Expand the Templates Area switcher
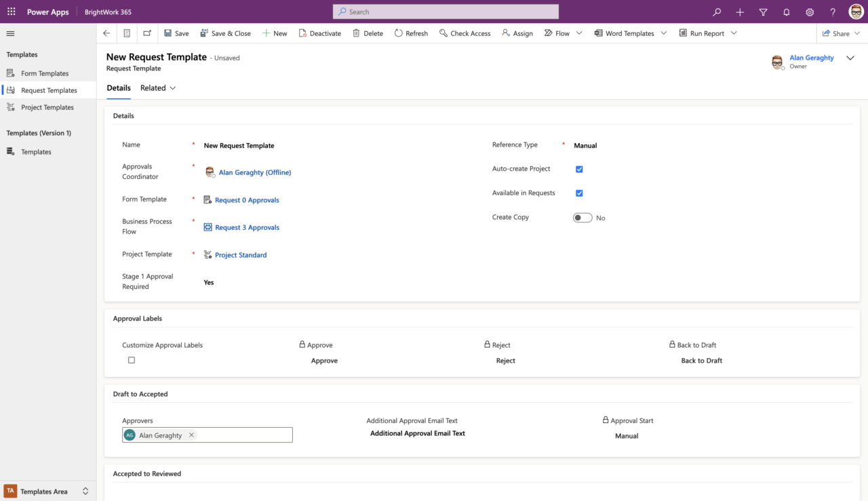This screenshot has width=868, height=501. [85, 491]
